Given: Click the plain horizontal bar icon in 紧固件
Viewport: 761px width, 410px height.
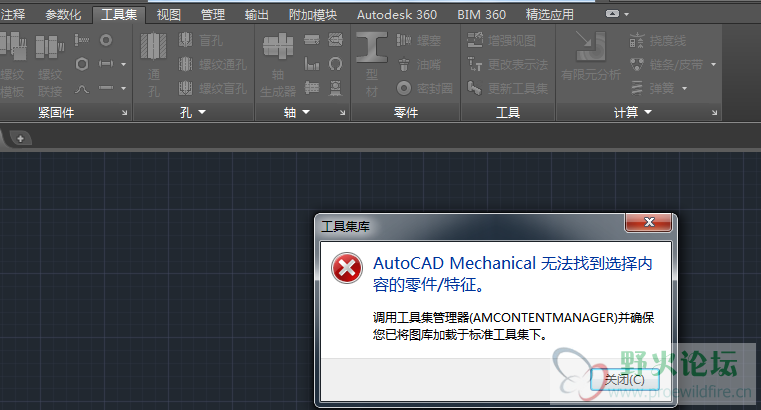Looking at the screenshot, I should (106, 88).
